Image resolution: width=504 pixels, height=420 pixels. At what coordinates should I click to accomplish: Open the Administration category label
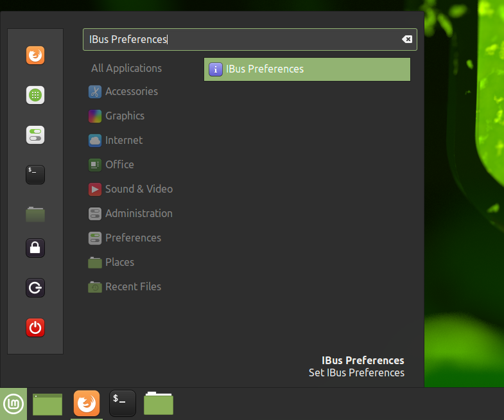click(x=139, y=214)
